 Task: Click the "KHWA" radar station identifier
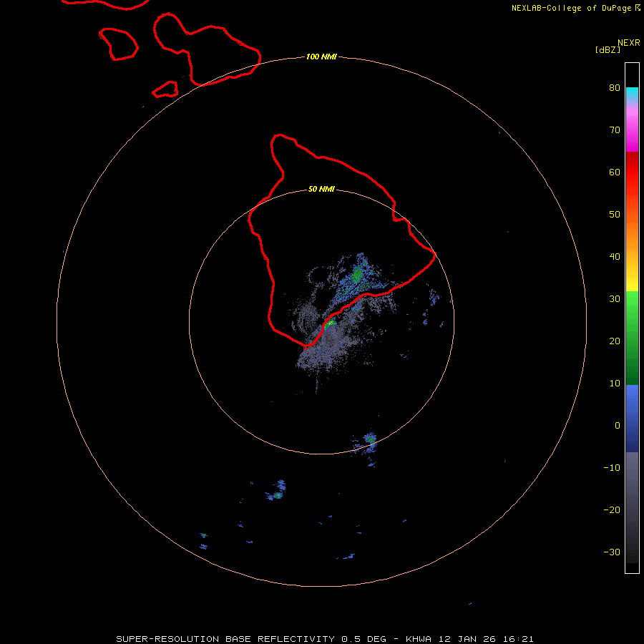[x=419, y=639]
